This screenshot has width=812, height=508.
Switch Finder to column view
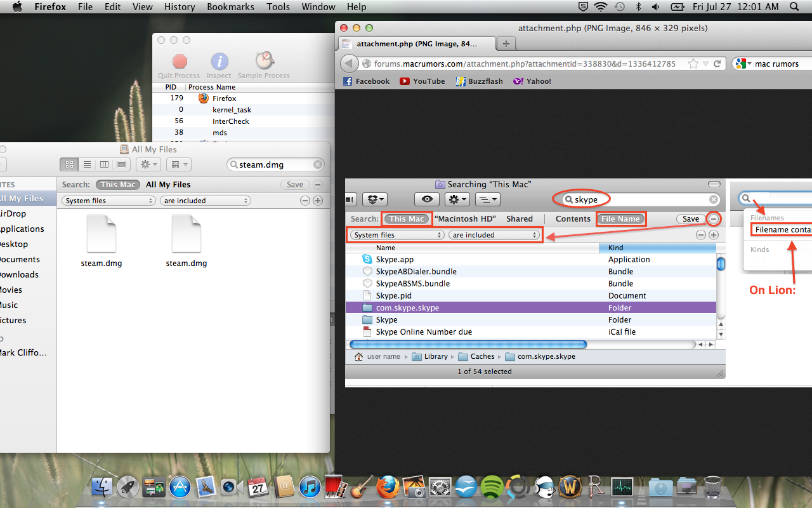[x=104, y=164]
